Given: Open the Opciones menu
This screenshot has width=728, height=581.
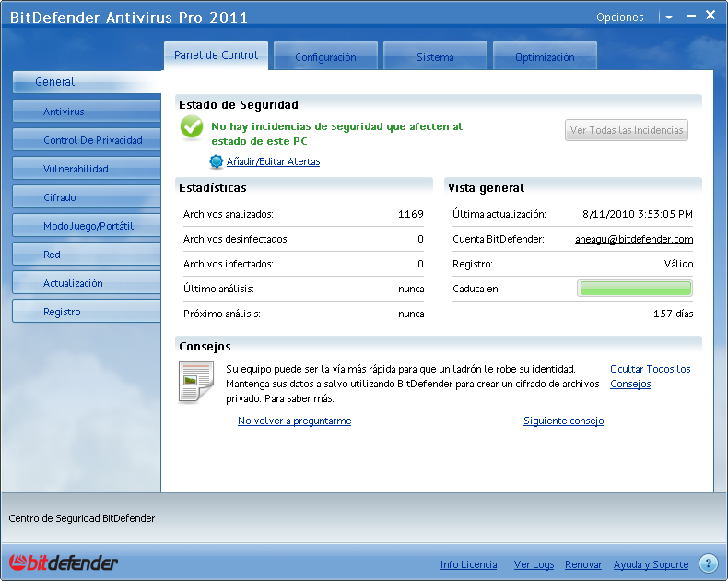Looking at the screenshot, I should click(619, 18).
